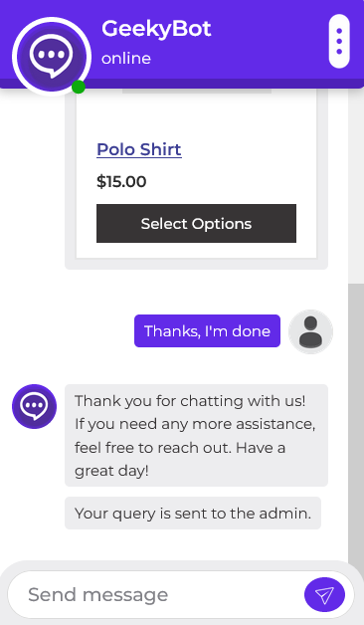Open the three-dot chat options menu
Image resolution: width=364 pixels, height=625 pixels.
[x=339, y=41]
